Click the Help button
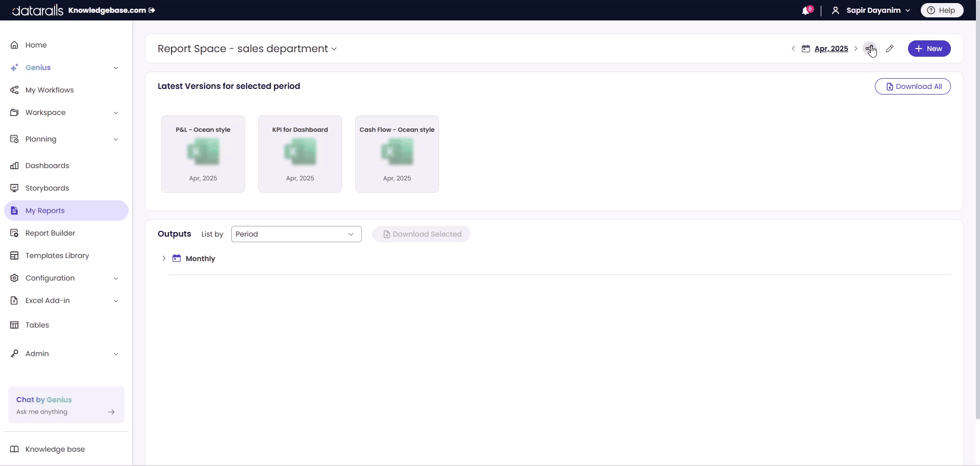The image size is (980, 466). [x=942, y=10]
